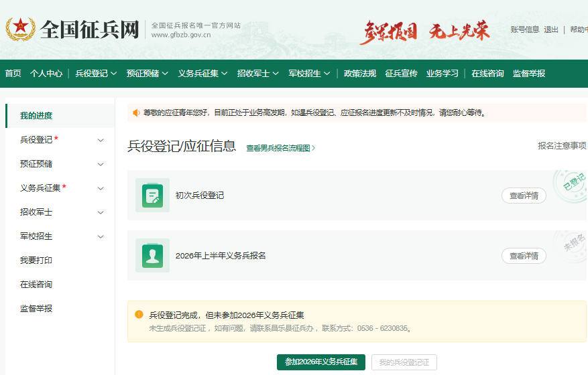Click the orange warning info icon
588x375 pixels.
point(139,314)
